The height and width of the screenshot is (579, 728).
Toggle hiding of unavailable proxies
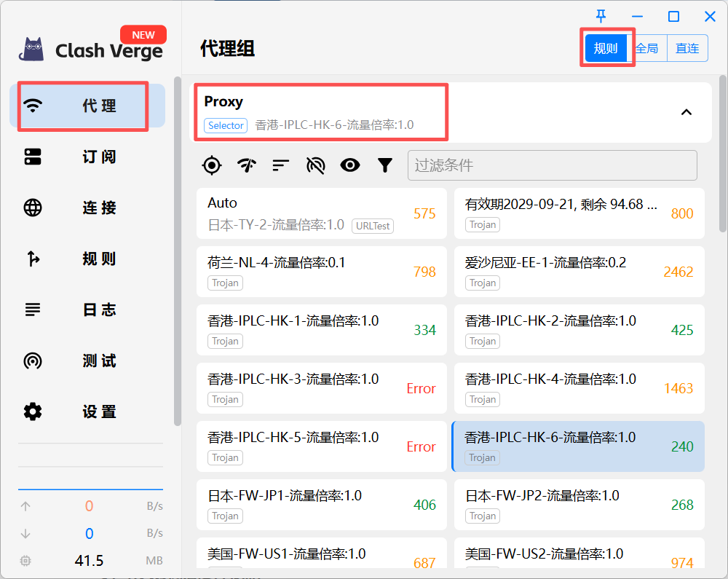[x=315, y=165]
